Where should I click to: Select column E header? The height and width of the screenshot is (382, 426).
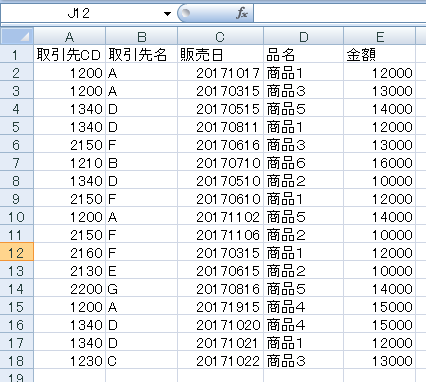(380, 37)
